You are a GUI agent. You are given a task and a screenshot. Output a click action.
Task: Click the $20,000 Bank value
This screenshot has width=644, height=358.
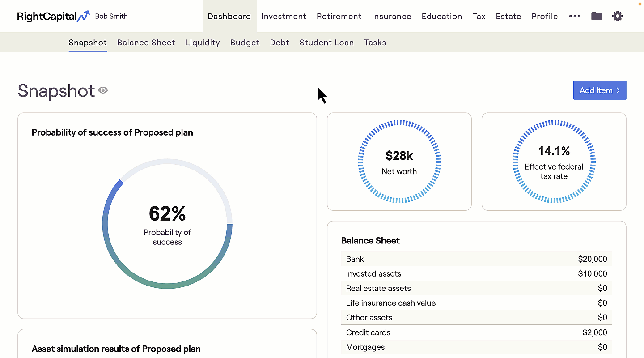click(x=593, y=259)
